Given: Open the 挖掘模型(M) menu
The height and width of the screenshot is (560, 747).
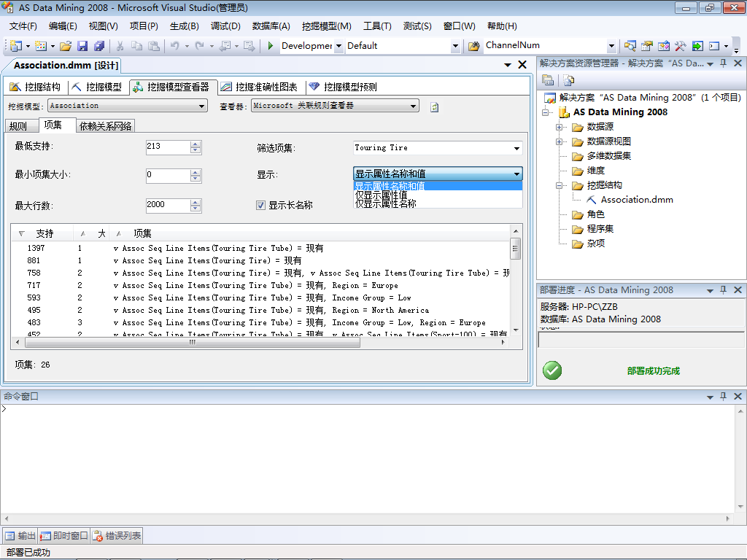Looking at the screenshot, I should [326, 26].
